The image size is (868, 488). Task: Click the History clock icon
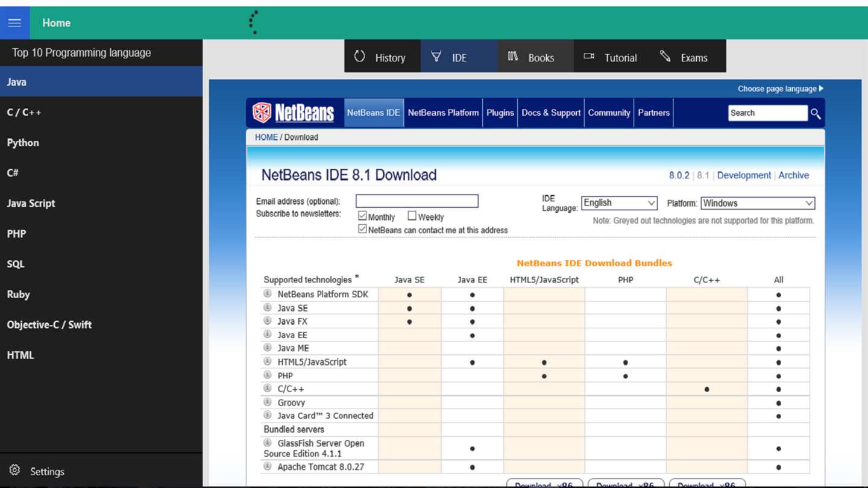(x=360, y=57)
